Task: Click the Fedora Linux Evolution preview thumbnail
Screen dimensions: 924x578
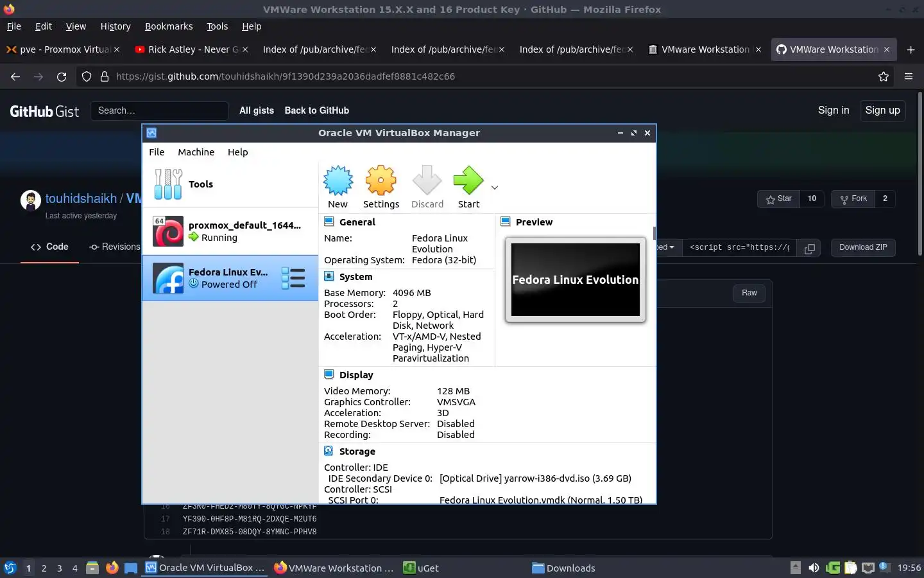Action: [576, 279]
